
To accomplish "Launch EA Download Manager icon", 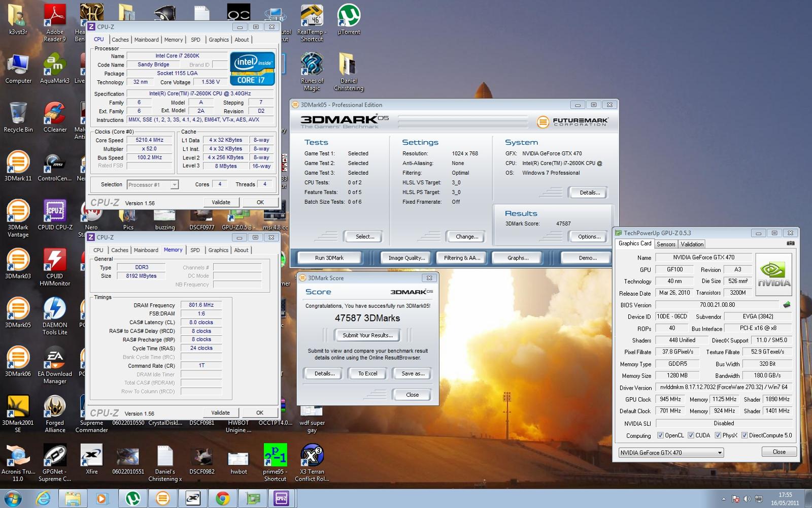I will 55,365.
